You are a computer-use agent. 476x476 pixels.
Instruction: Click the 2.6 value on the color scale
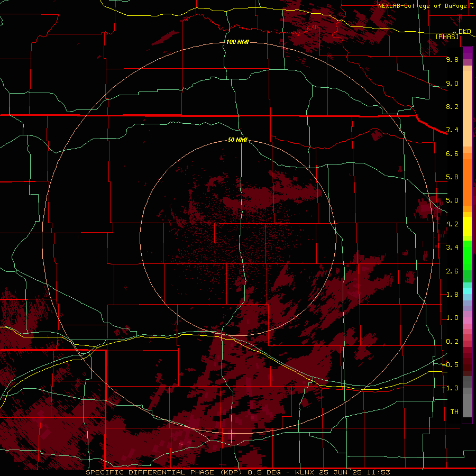[452, 271]
